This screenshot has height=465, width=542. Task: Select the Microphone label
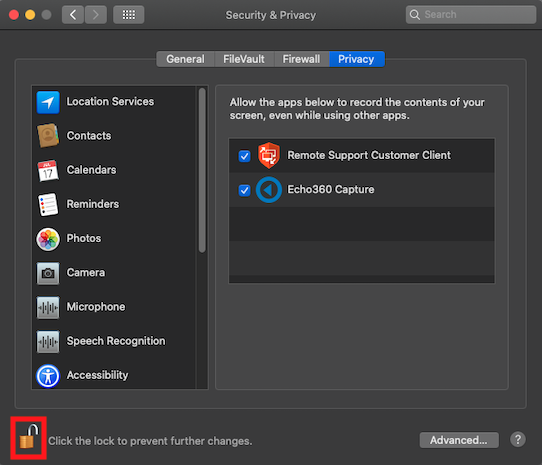[96, 307]
